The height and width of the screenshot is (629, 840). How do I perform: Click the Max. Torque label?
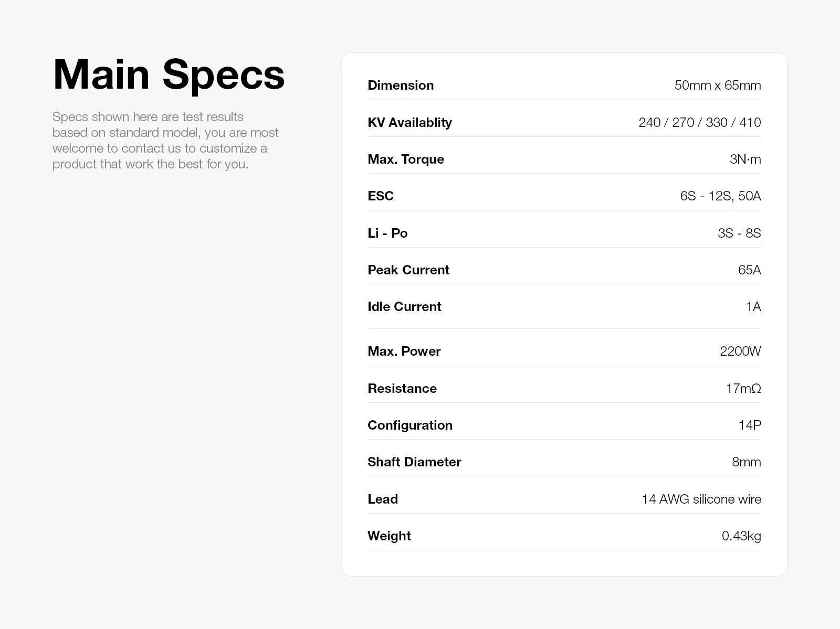(406, 159)
